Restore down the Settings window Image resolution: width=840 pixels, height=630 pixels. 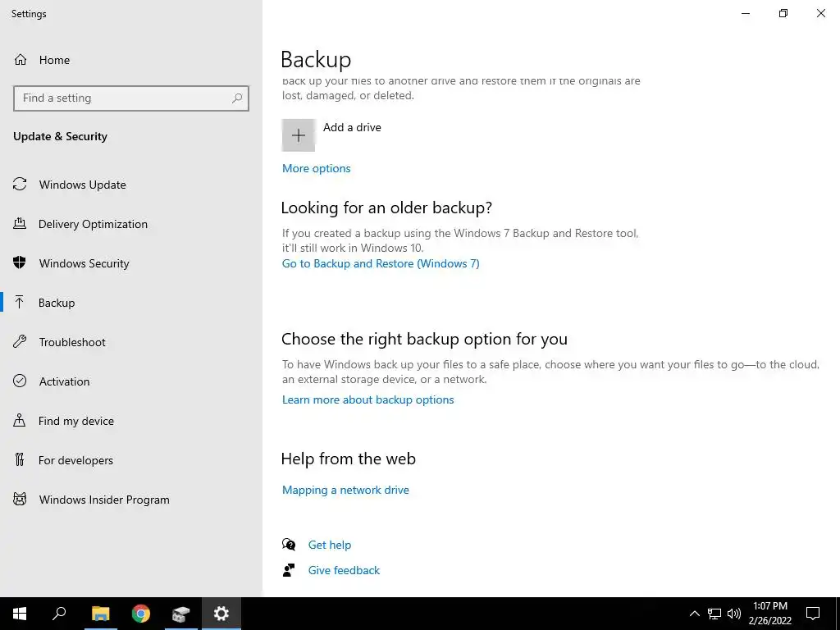click(783, 13)
